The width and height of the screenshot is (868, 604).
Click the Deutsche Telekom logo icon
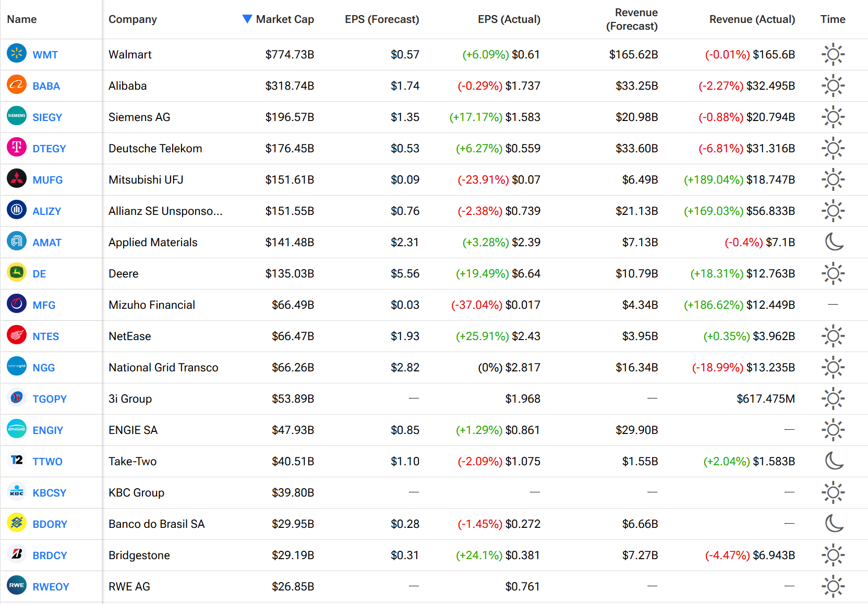point(17,147)
